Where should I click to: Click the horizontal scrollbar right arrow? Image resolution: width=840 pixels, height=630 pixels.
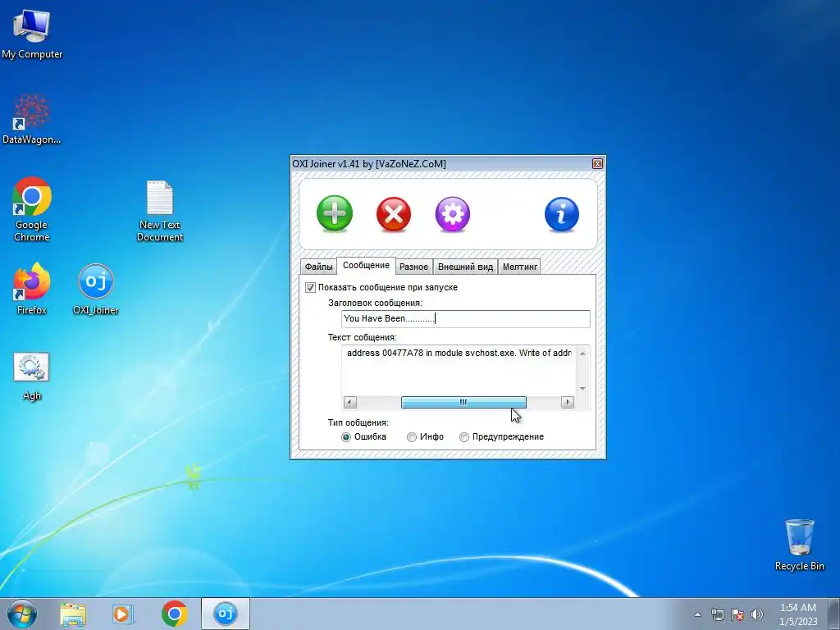(x=568, y=402)
